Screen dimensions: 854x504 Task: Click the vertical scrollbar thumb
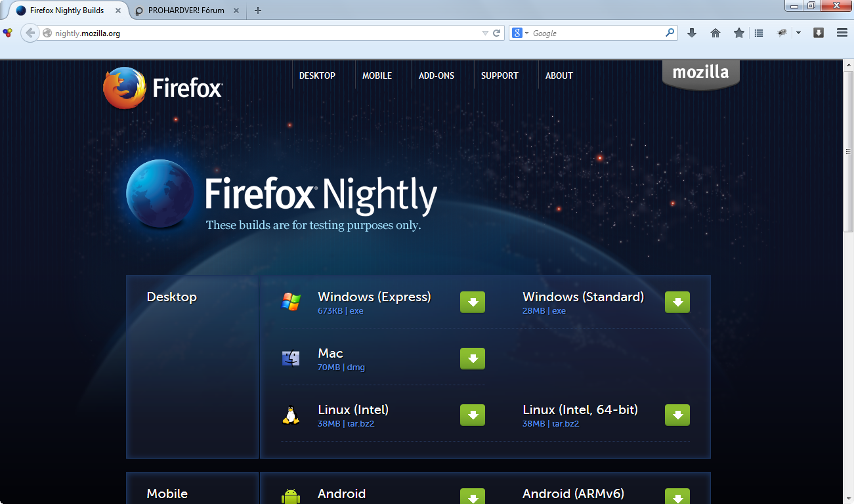848,152
